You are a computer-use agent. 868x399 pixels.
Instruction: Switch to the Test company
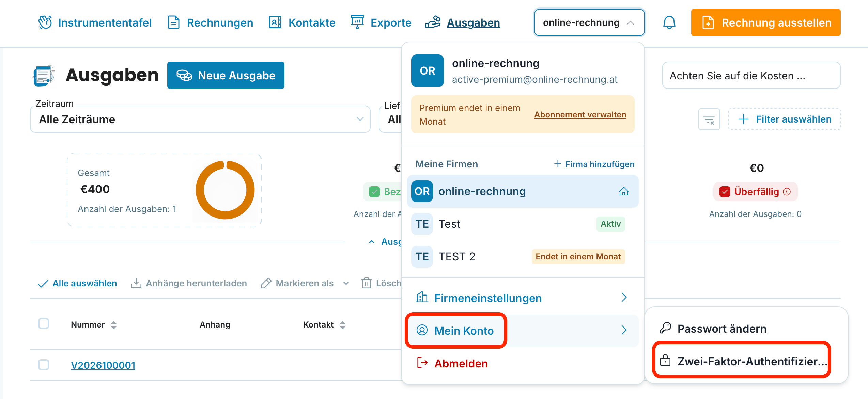[x=523, y=224]
